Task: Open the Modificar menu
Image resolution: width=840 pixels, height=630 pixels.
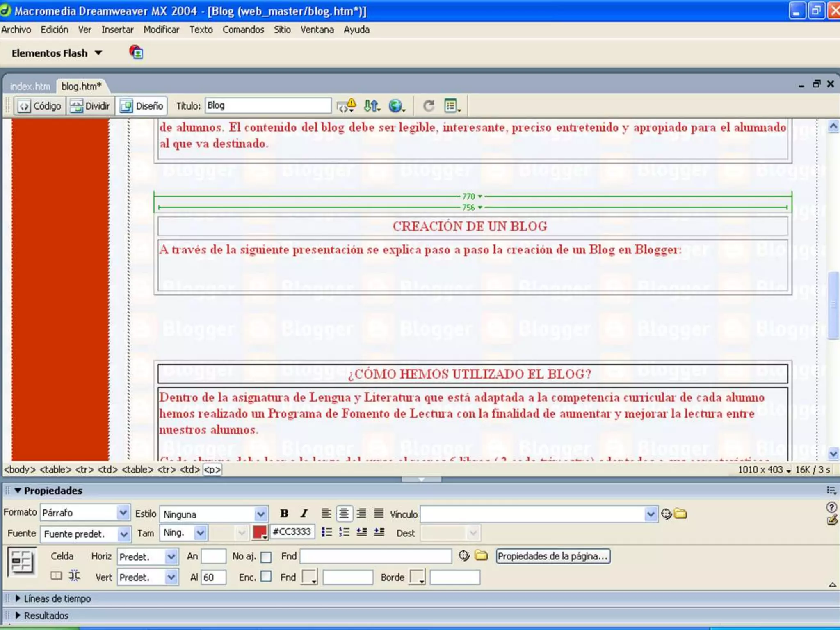Action: click(x=161, y=30)
